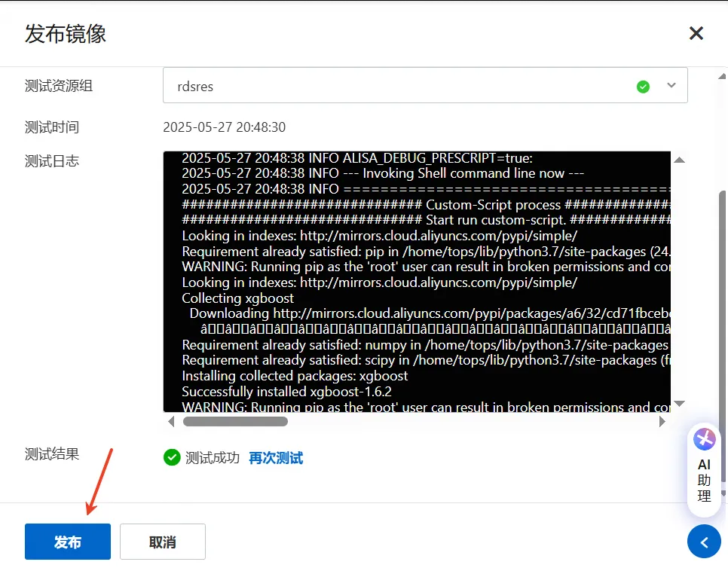Click the dialog vertical scrollbar thumb

click(x=723, y=337)
